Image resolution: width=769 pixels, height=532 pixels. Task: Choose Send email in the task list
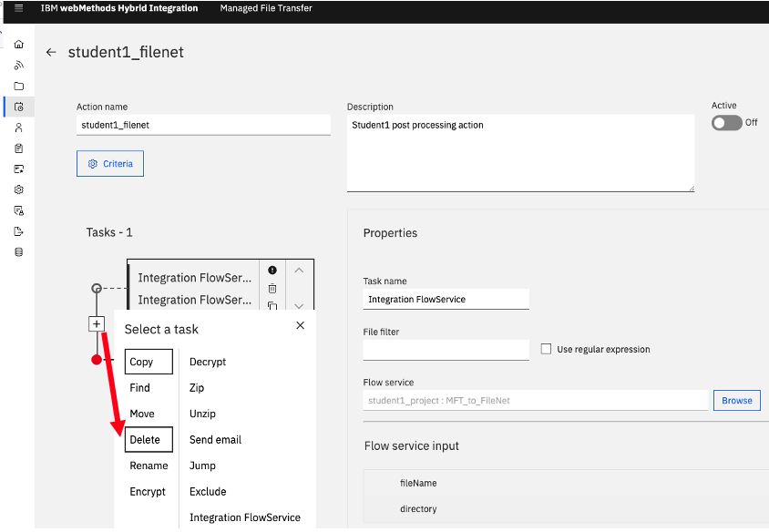215,440
